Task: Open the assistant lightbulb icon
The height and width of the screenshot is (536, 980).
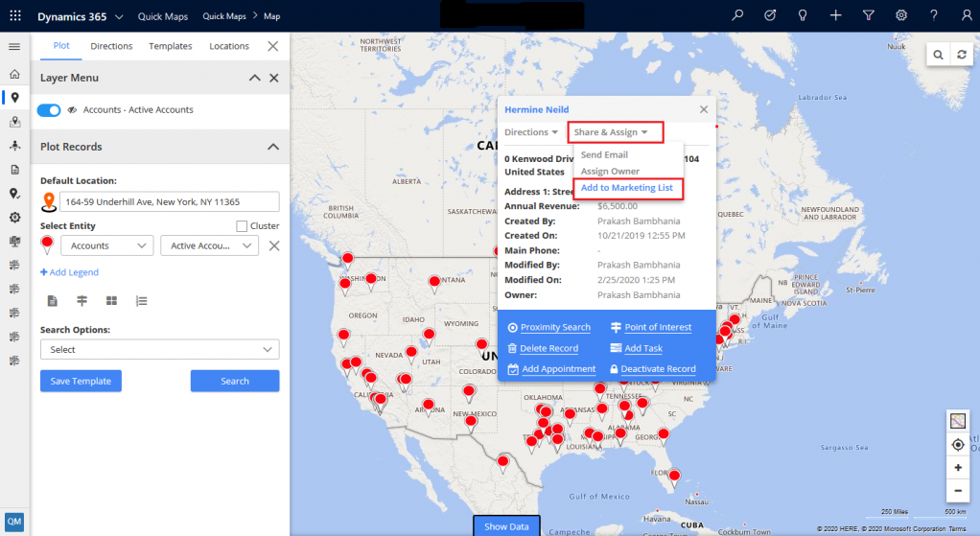Action: [803, 15]
